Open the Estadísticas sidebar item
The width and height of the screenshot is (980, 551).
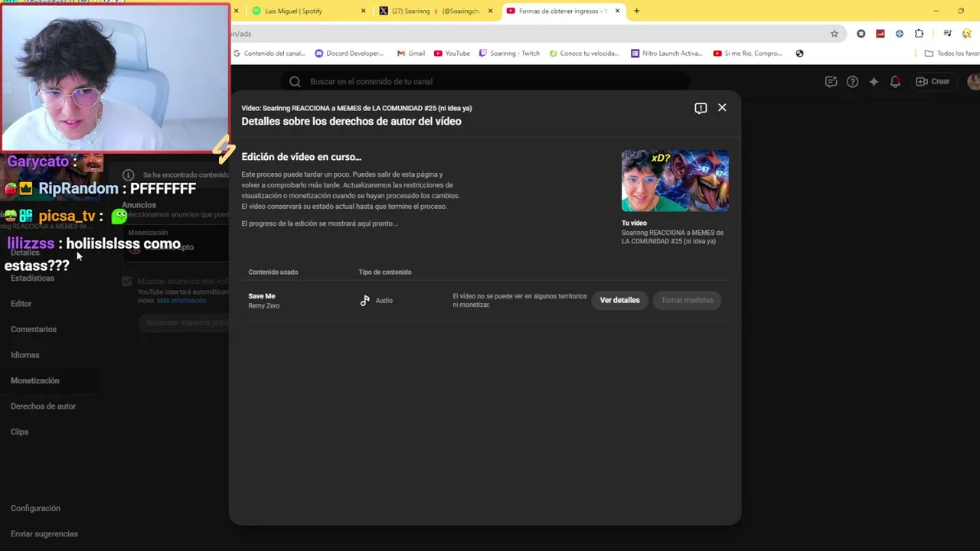(x=32, y=278)
